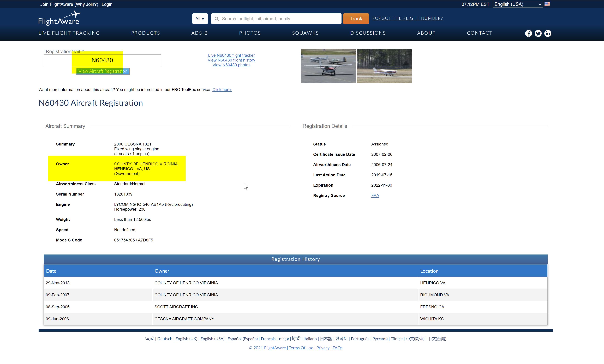The image size is (604, 364).
Task: Open the Contact menu
Action: (479, 33)
